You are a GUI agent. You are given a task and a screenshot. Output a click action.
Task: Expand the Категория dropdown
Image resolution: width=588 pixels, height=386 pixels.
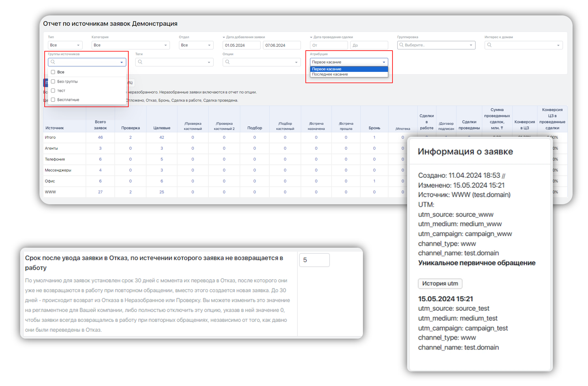pos(130,45)
